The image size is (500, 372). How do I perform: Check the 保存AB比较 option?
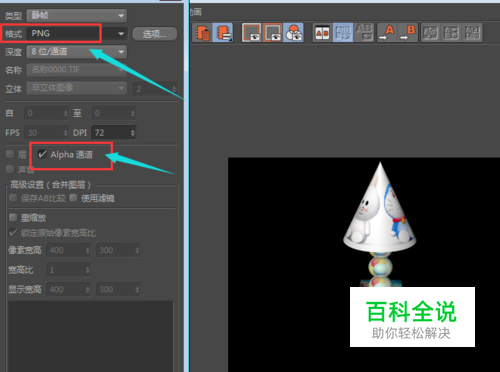(x=13, y=198)
